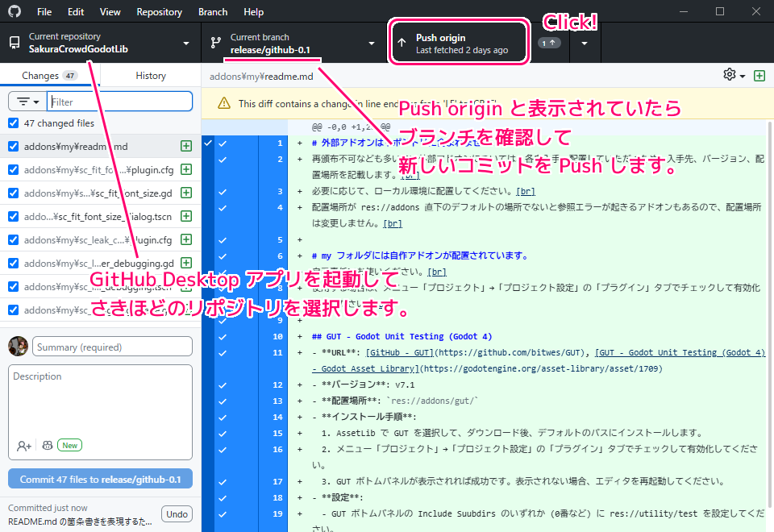Click added-file status icon for sc_fit_font_size.gd
774x532 pixels.
tap(186, 193)
